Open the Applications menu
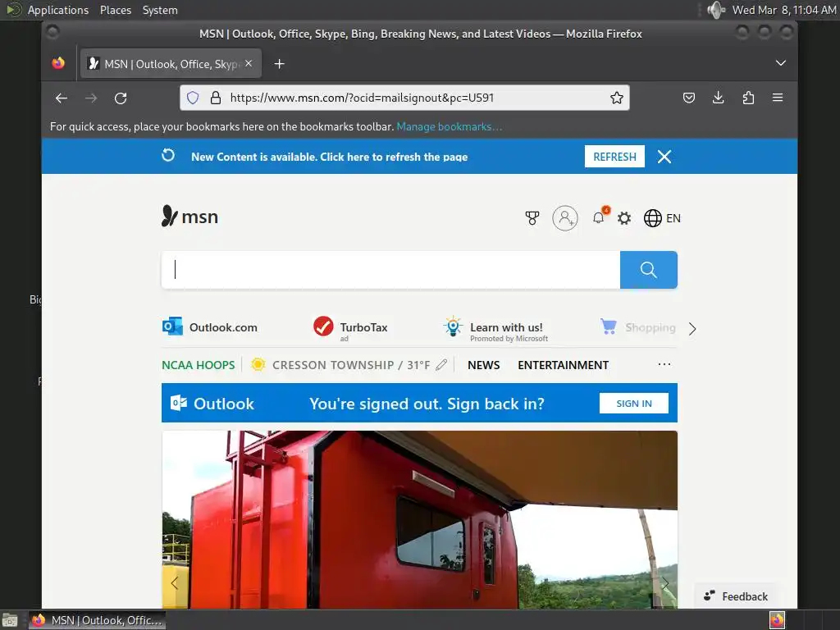Viewport: 840px width, 630px height. click(58, 10)
